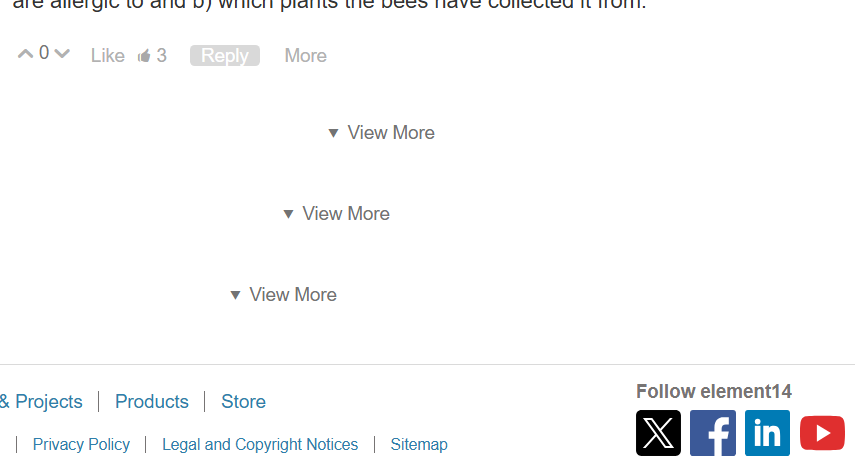The height and width of the screenshot is (463, 855).
Task: Go to the Products section
Action: [152, 401]
